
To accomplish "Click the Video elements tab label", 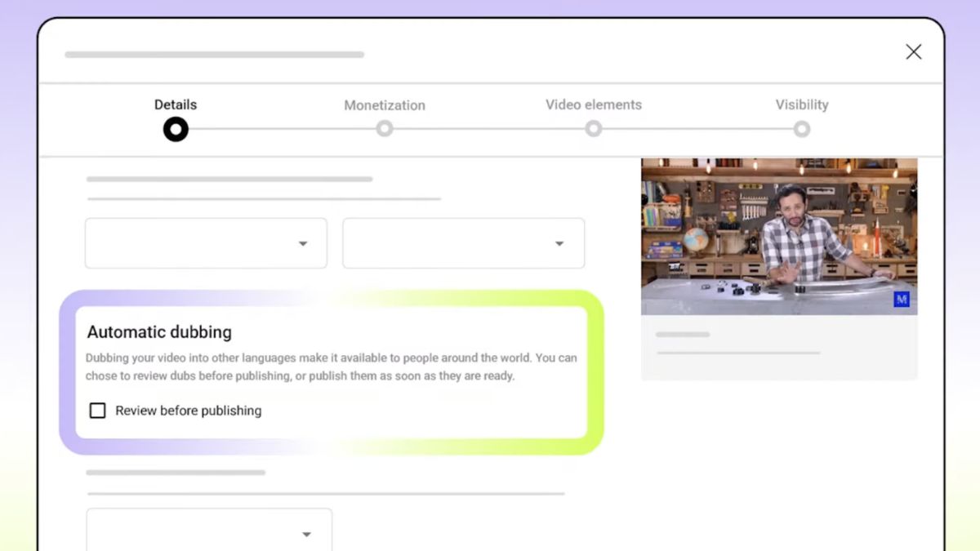I will point(593,104).
